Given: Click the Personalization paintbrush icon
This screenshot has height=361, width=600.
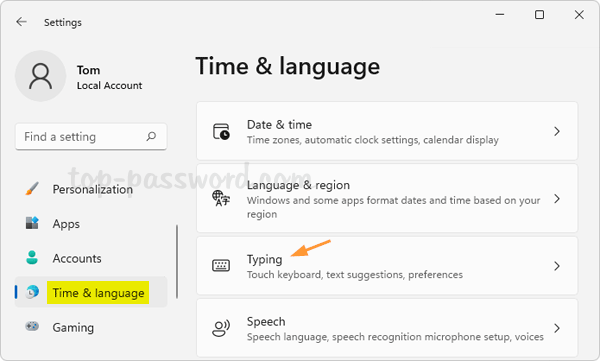Looking at the screenshot, I should coord(32,189).
